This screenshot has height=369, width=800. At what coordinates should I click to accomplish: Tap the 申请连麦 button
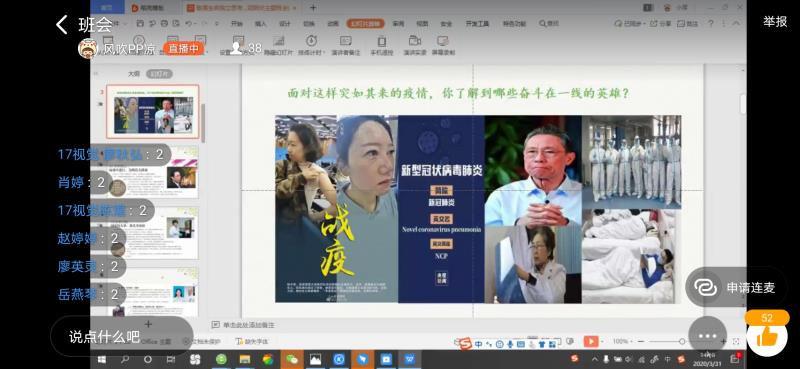tap(736, 287)
